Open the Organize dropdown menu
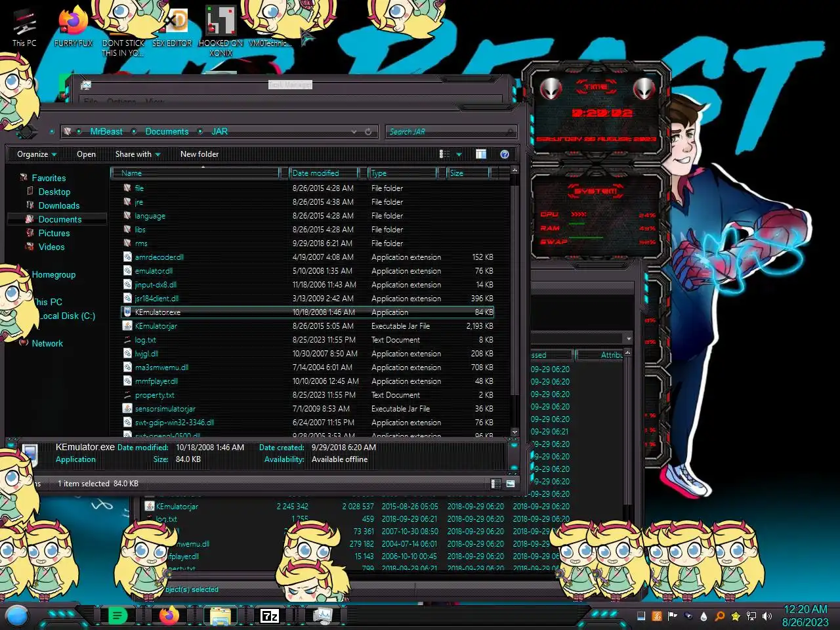The width and height of the screenshot is (840, 630). click(x=37, y=154)
